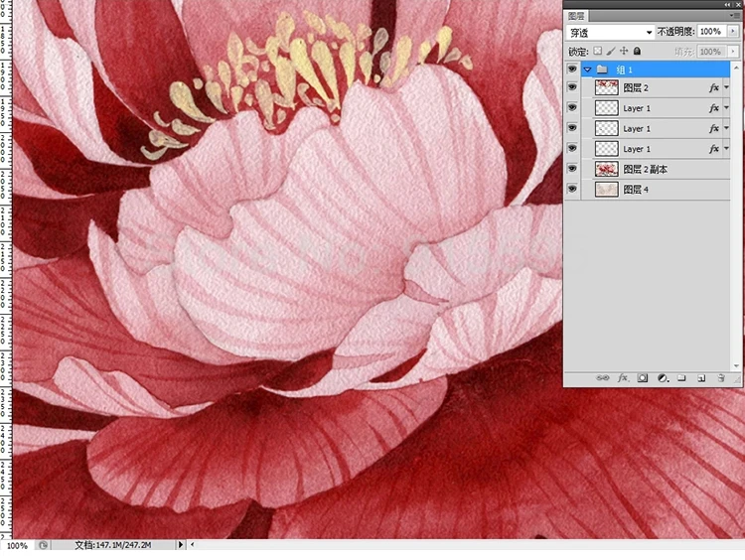Click the 图层 2 副本 layer thumbnail
Screen dimensions: 745x560
point(607,169)
